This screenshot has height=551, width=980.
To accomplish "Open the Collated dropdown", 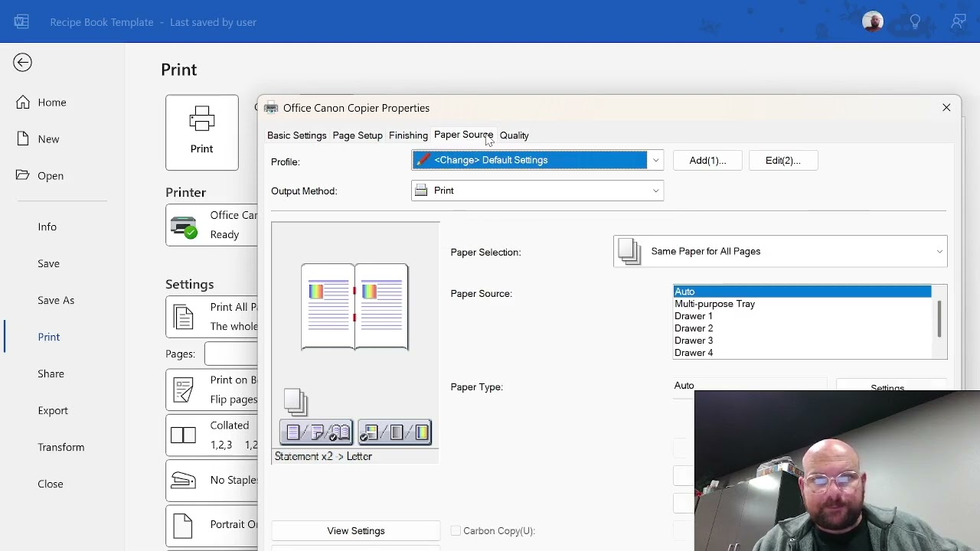I will (212, 435).
